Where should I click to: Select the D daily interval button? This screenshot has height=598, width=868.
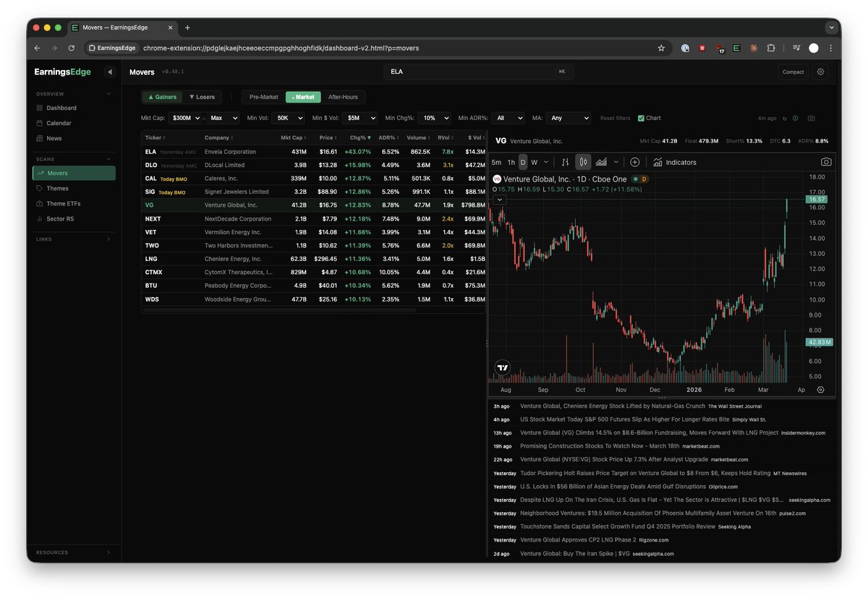(x=524, y=162)
